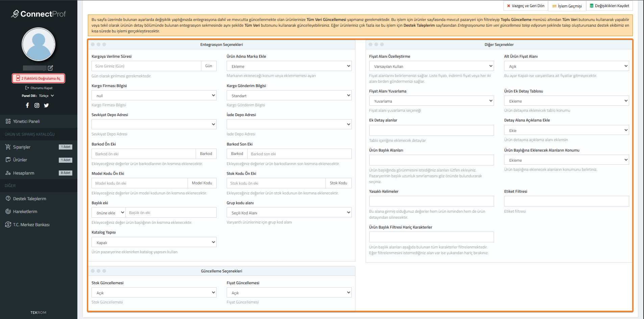Expand Detay Alana Açıklama Ekle dropdown
This screenshot has width=644, height=319.
[567, 130]
